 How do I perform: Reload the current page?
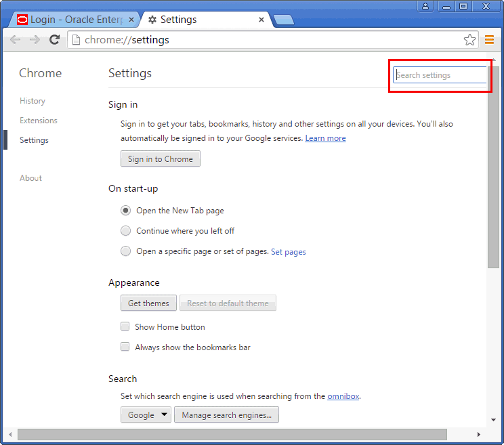click(54, 39)
